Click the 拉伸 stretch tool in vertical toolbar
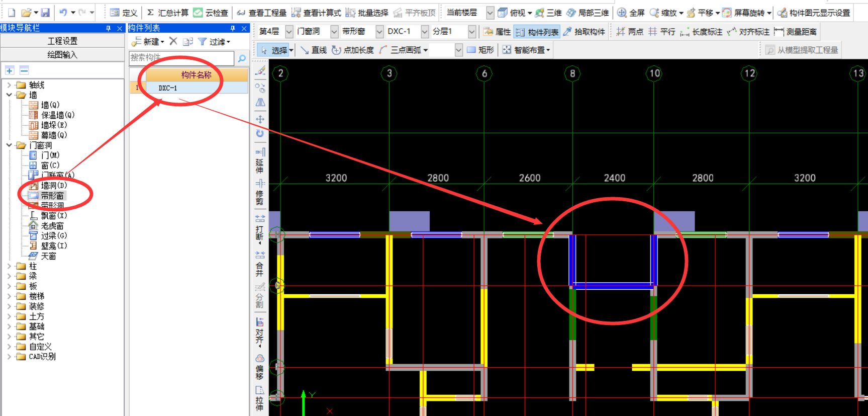 click(x=260, y=398)
